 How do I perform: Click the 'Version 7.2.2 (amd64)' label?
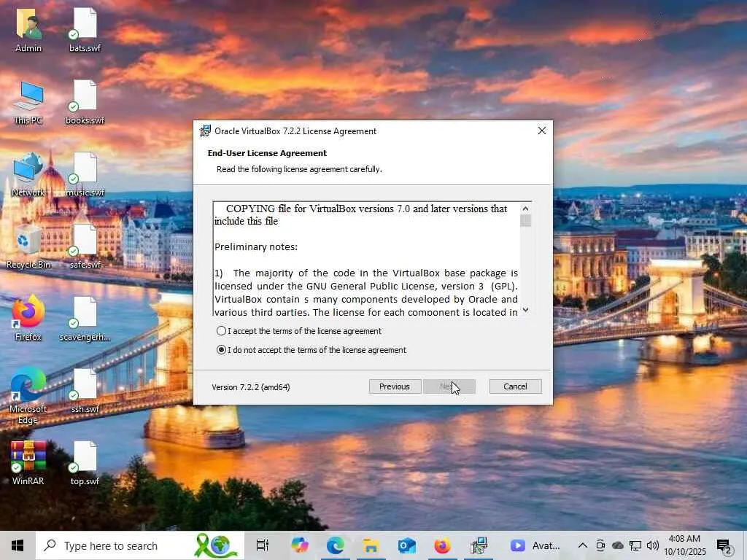tap(251, 387)
